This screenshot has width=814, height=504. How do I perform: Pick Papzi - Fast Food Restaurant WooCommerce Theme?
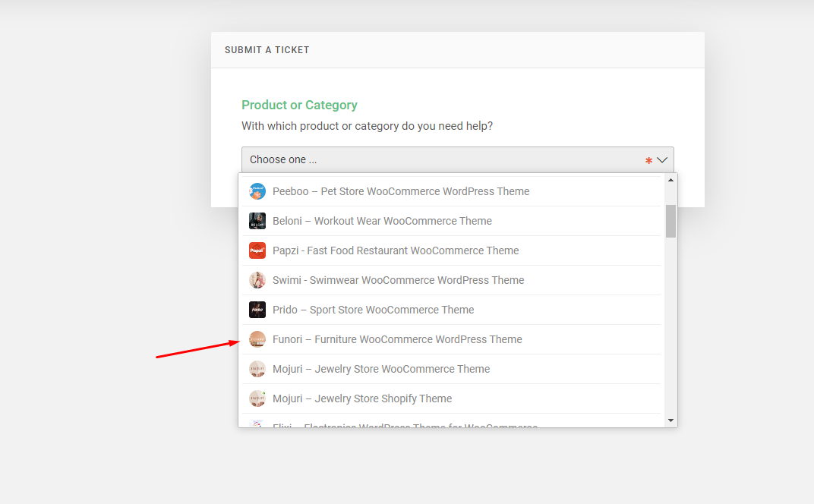click(451, 250)
